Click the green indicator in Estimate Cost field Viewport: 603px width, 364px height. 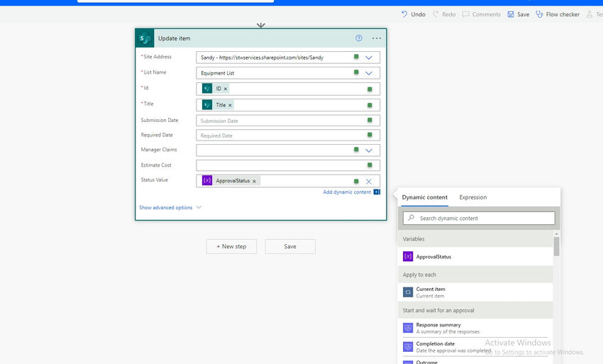point(370,165)
